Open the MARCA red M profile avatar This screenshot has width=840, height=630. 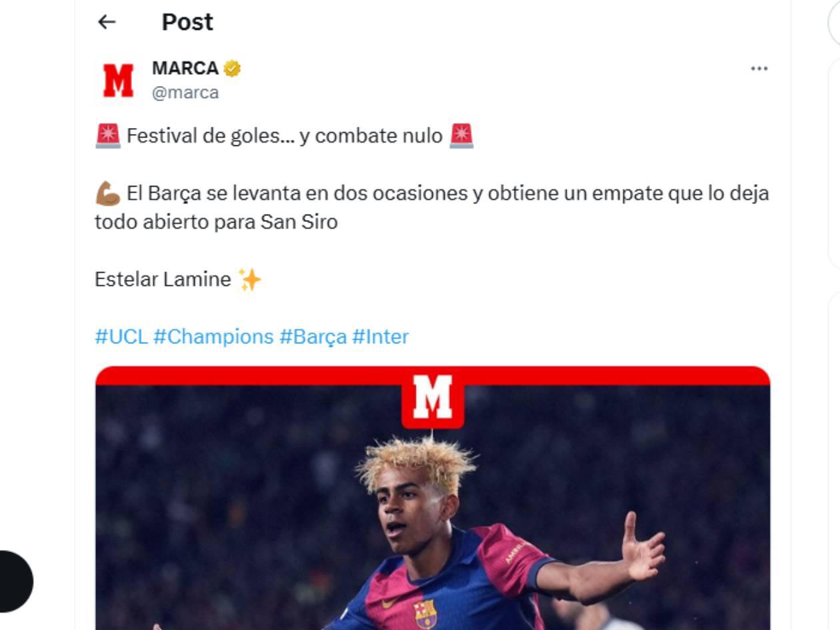[x=118, y=81]
